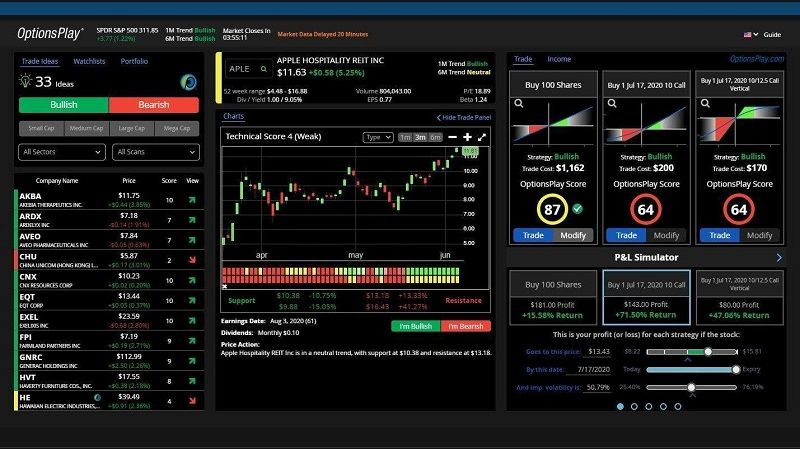Click HE bearish view arrow
This screenshot has width=800, height=449.
pos(192,401)
